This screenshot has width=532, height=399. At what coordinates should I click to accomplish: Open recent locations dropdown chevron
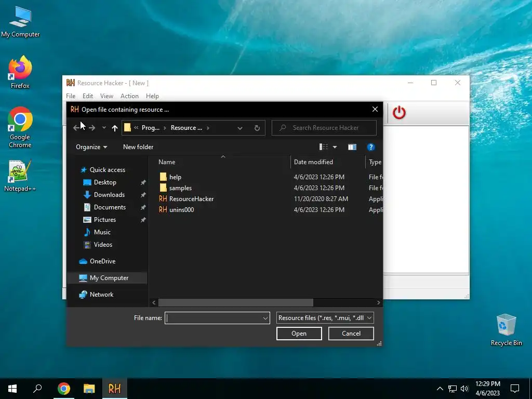click(104, 128)
